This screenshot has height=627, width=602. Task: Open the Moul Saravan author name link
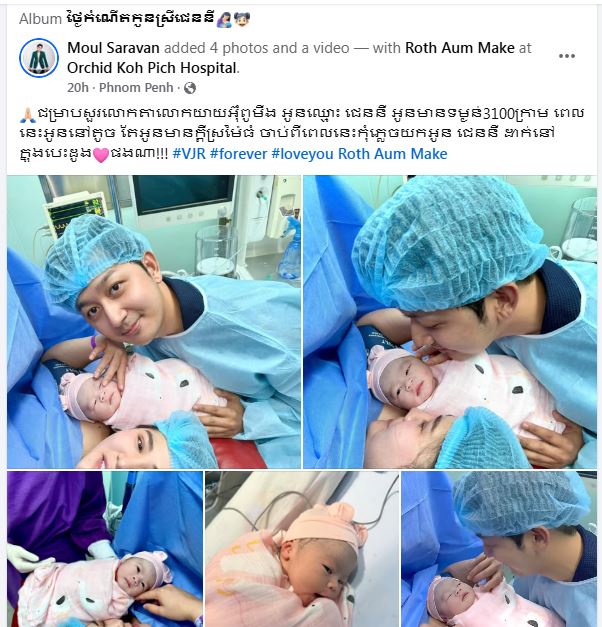pyautogui.click(x=113, y=48)
